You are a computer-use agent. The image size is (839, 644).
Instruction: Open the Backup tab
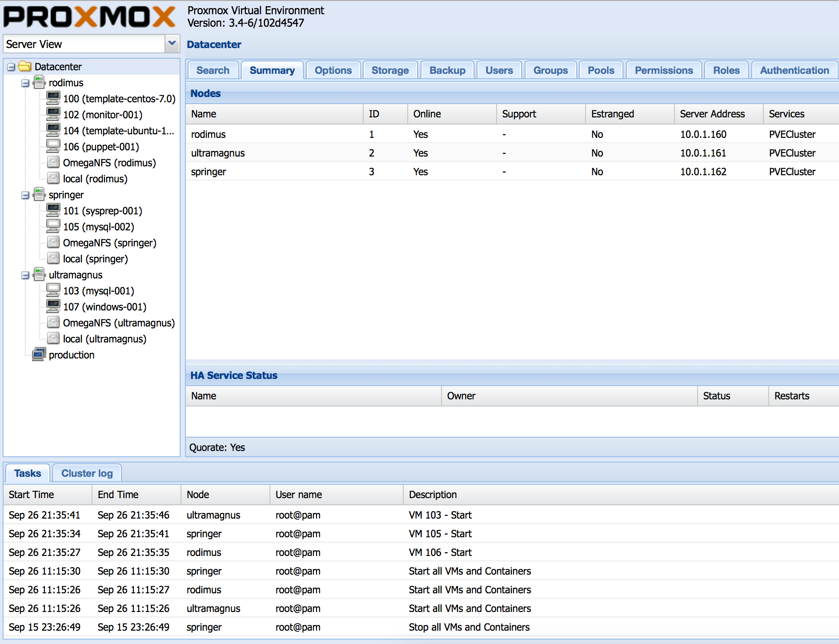[447, 70]
